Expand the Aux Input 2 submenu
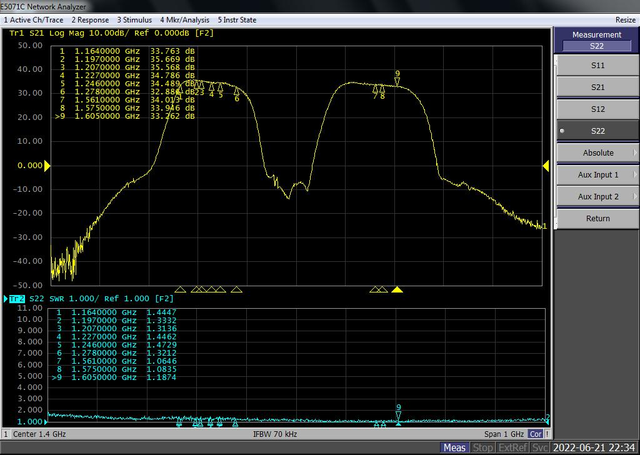640x455 pixels. tap(598, 197)
